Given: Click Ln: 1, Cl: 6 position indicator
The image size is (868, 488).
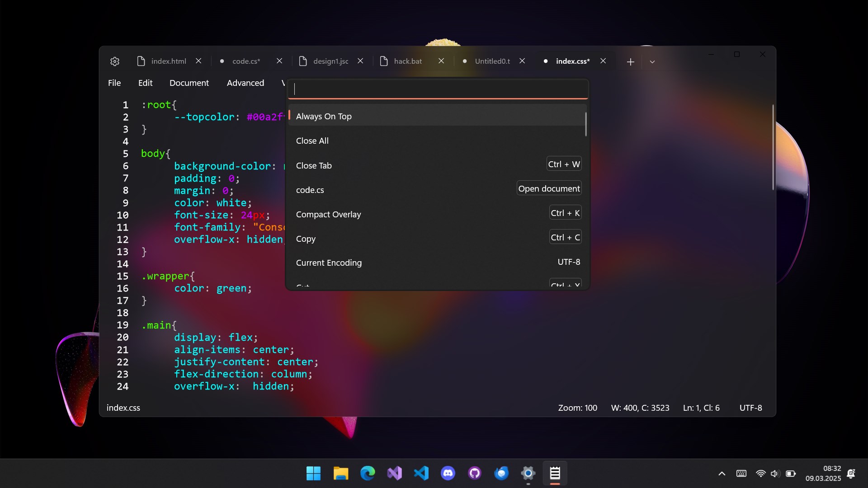Looking at the screenshot, I should click(x=701, y=408).
